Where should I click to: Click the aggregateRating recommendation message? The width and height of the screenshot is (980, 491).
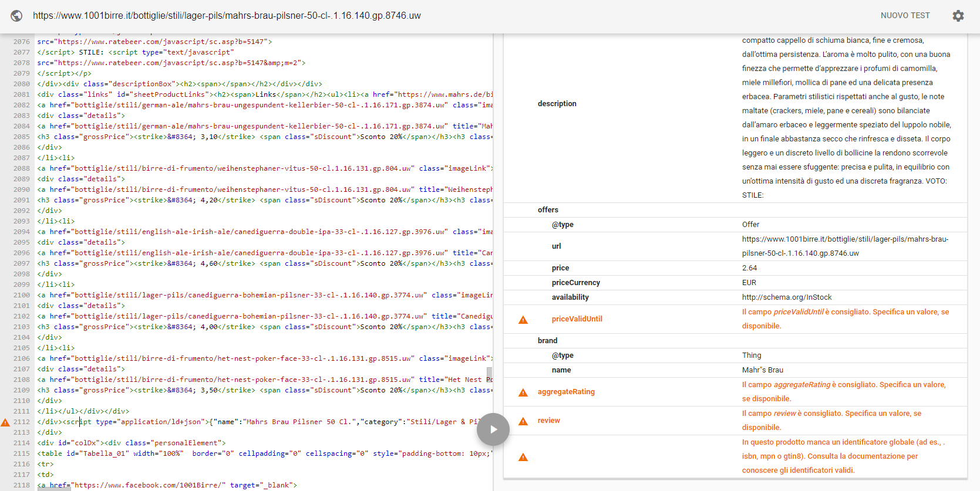point(844,392)
